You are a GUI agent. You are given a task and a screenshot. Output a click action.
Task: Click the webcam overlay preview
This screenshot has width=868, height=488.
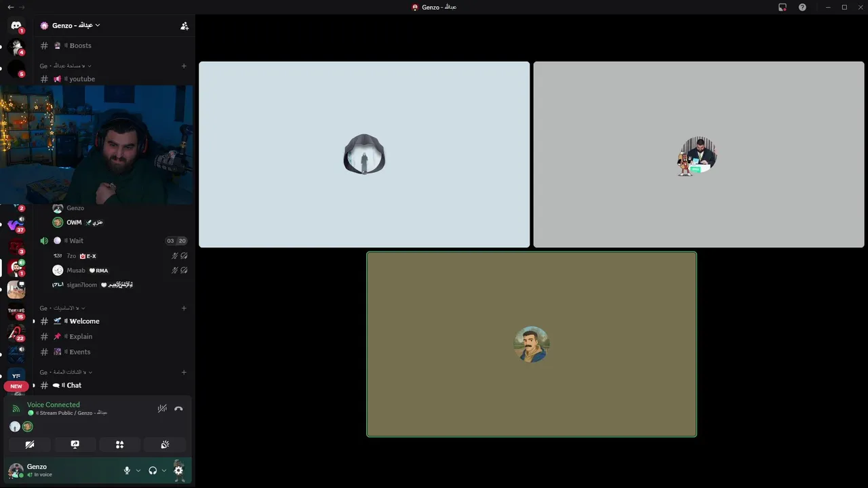[x=97, y=145]
